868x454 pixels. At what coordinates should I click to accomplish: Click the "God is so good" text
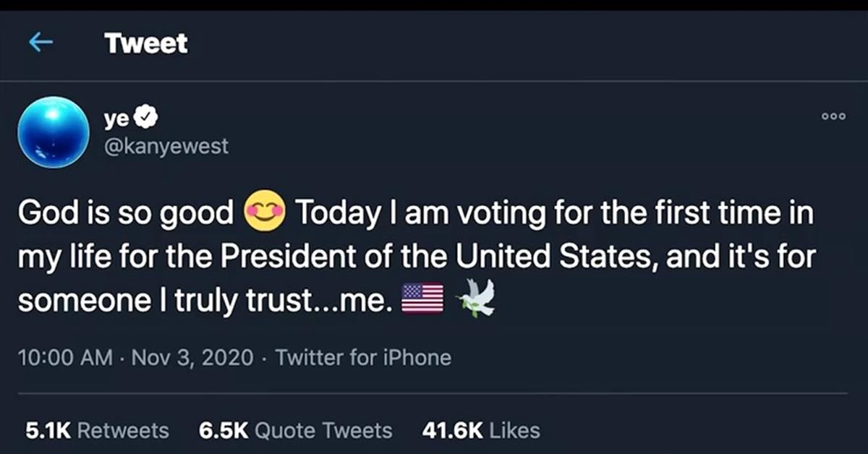(125, 213)
